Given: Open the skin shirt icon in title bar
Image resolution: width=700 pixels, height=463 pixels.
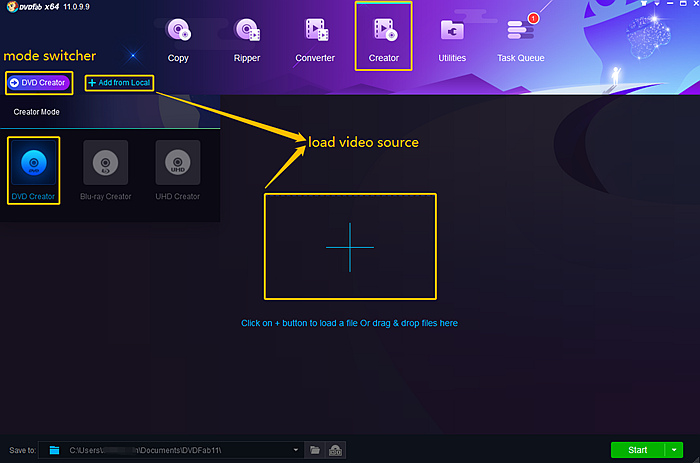Looking at the screenshot, I should pos(644,3).
